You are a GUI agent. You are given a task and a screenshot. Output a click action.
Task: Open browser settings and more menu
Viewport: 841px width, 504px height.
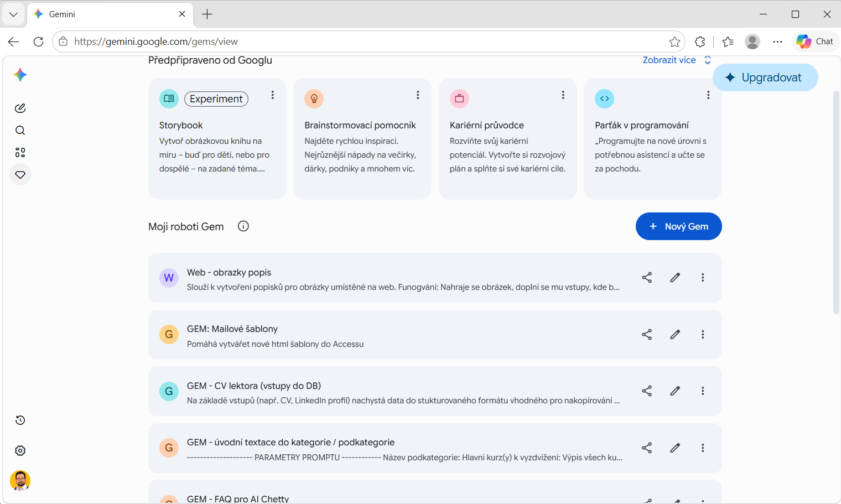778,41
